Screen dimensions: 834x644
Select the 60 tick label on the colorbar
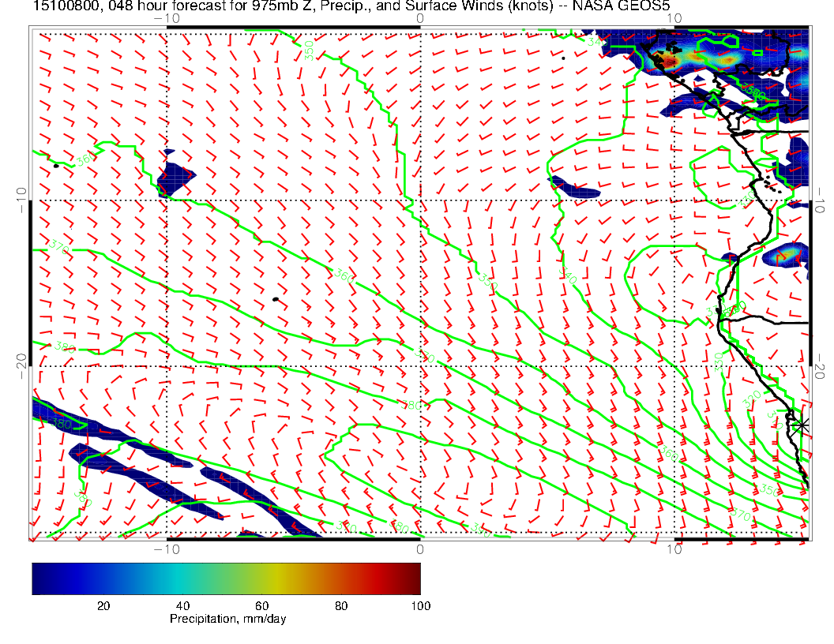click(261, 605)
